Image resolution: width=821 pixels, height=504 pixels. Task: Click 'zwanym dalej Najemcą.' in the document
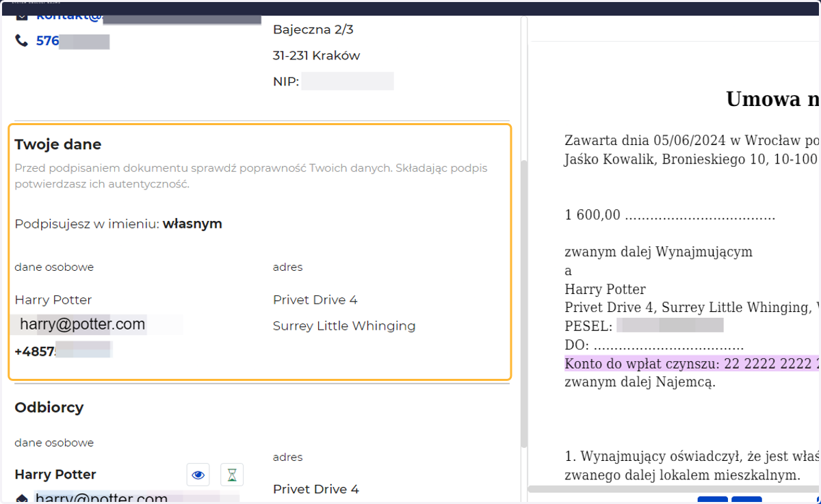coord(640,382)
